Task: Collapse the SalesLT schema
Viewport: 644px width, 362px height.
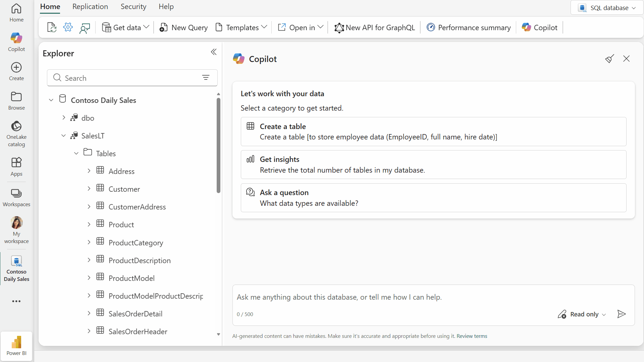Action: tap(63, 135)
